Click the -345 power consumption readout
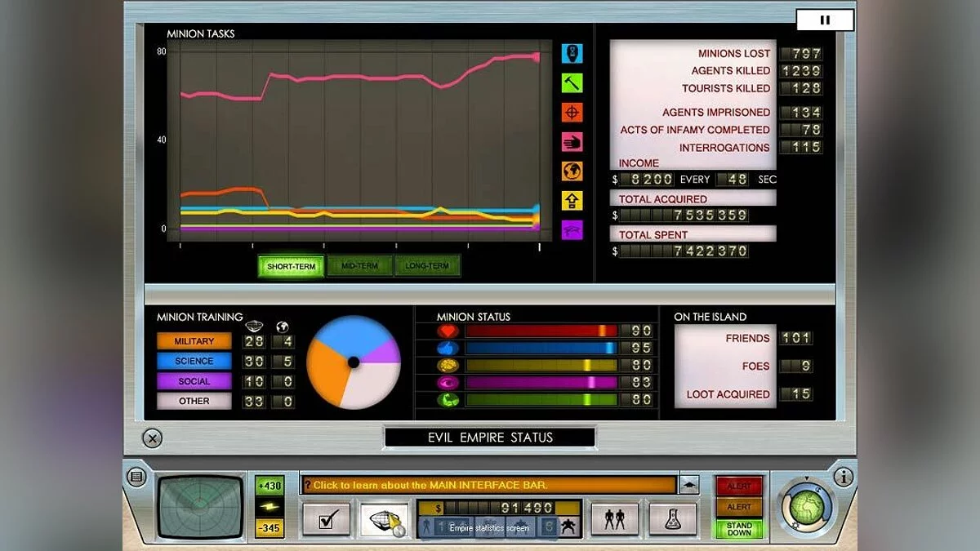This screenshot has width=980, height=551. tap(269, 528)
